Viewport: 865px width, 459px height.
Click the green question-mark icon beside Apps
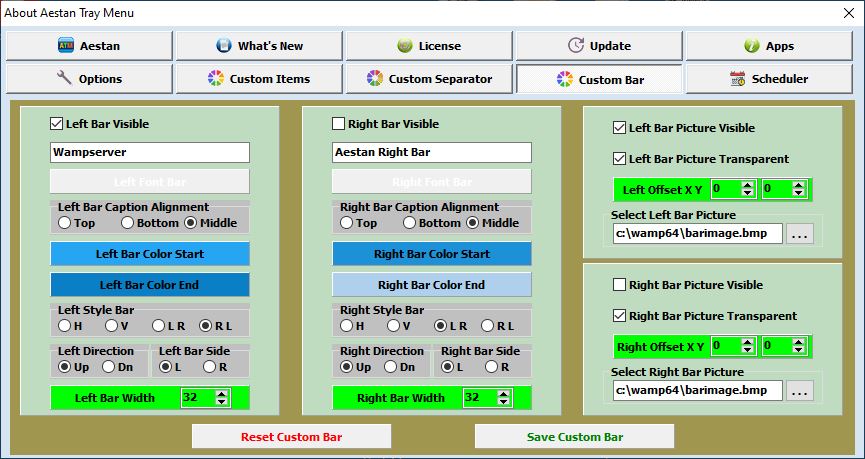pyautogui.click(x=751, y=46)
